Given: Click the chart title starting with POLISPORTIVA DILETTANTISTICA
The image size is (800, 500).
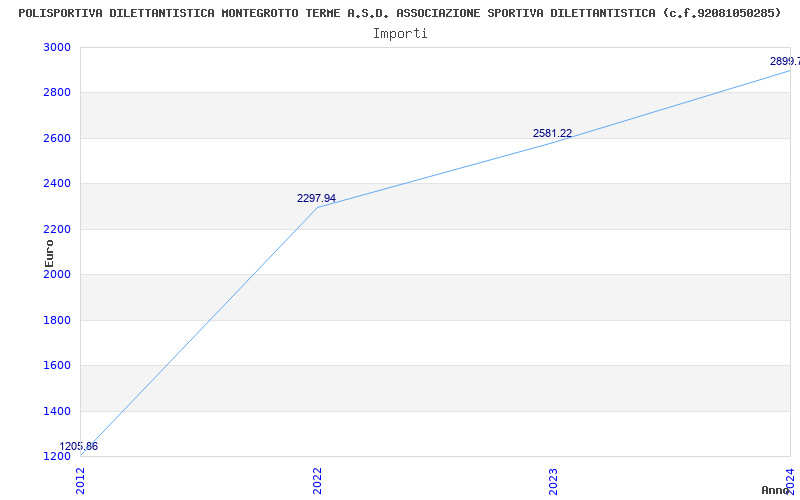Looking at the screenshot, I should coord(399,13).
